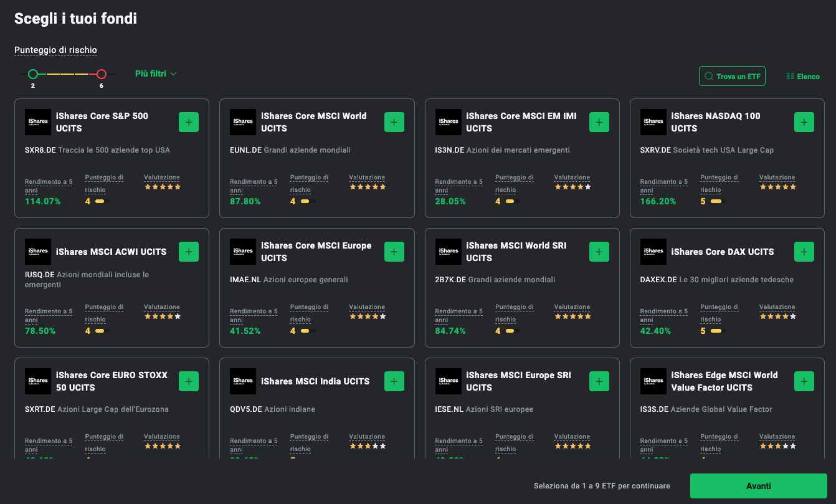Select the iShares MSCI Europe SRI title
836x504 pixels.
518,381
